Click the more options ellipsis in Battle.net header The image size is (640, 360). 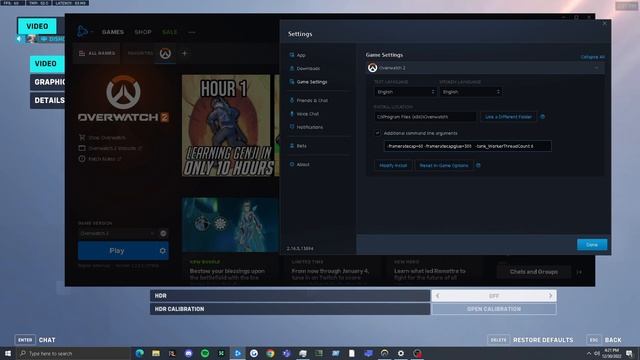(191, 32)
